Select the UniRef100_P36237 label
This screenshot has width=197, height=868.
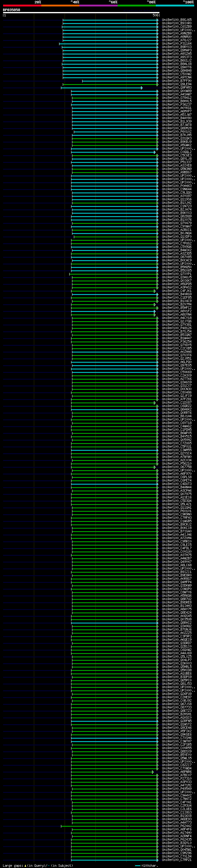177,104
